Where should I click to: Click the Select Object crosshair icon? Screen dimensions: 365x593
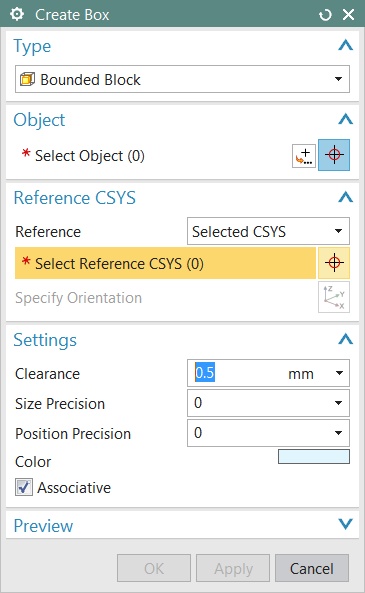334,155
